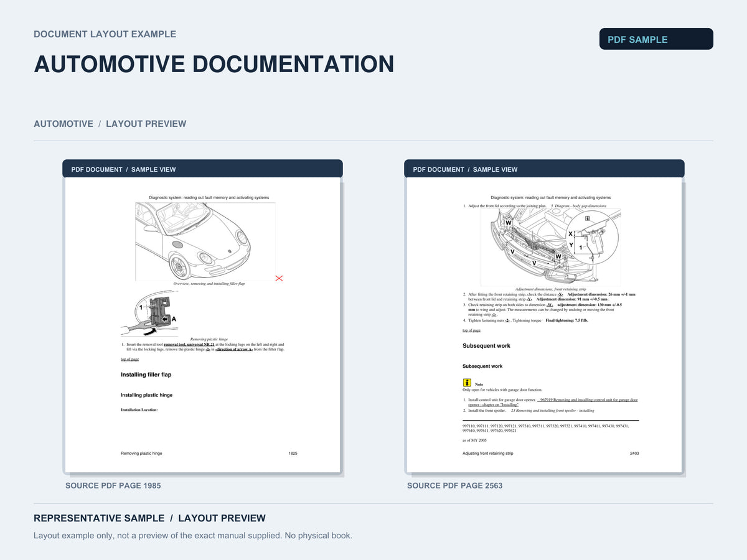The width and height of the screenshot is (747, 560).
Task: Click the plastic hinge removal illustration
Action: (x=149, y=314)
